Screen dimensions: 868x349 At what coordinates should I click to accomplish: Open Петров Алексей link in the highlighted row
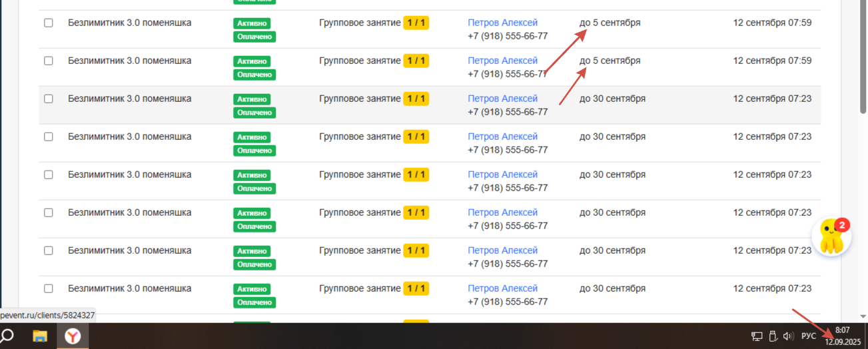pyautogui.click(x=502, y=99)
